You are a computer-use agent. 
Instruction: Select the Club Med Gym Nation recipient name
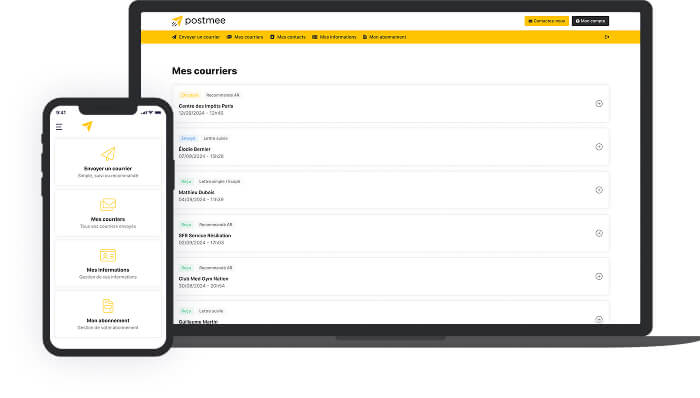[x=204, y=279]
